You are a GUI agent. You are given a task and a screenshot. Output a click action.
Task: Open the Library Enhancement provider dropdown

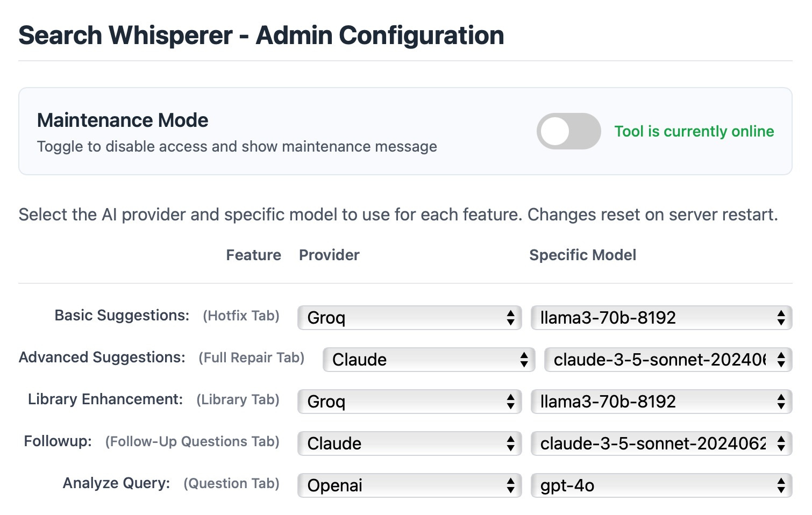[x=409, y=401]
